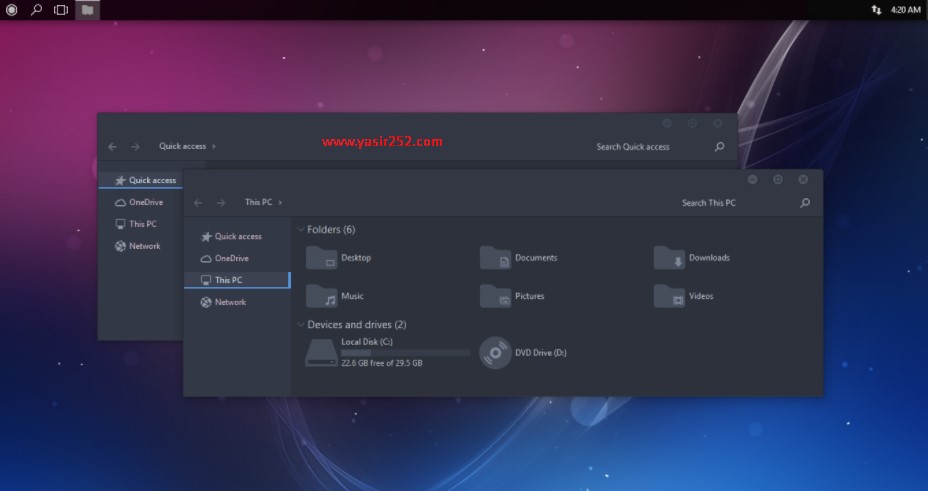The width and height of the screenshot is (928, 491).
Task: Select This PC in the front window sidebar
Action: tap(237, 280)
